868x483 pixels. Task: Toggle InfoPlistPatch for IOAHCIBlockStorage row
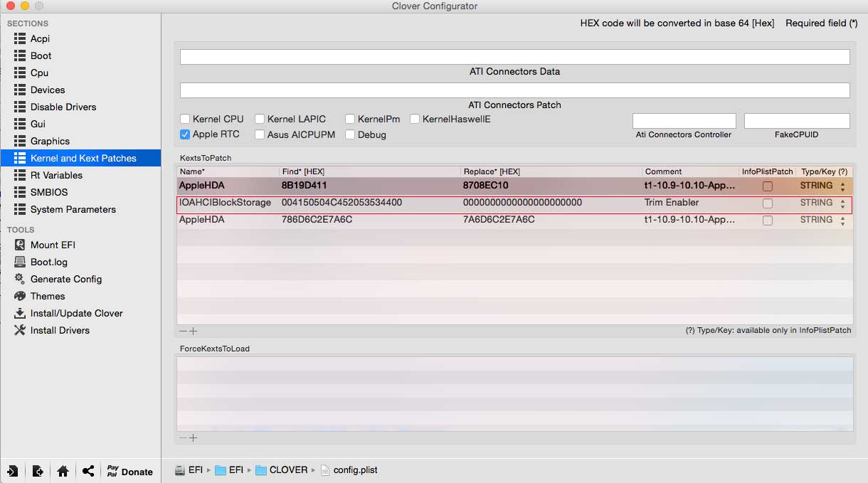click(x=767, y=203)
